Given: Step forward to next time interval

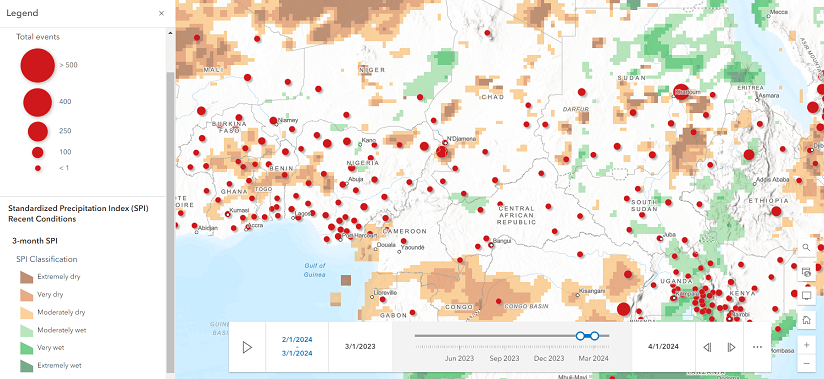Looking at the screenshot, I should 731,347.
